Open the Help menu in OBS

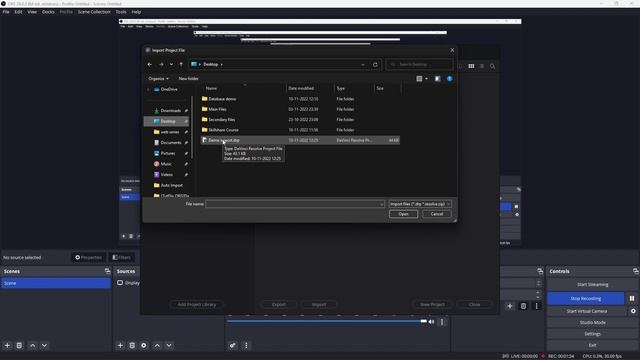point(136,12)
